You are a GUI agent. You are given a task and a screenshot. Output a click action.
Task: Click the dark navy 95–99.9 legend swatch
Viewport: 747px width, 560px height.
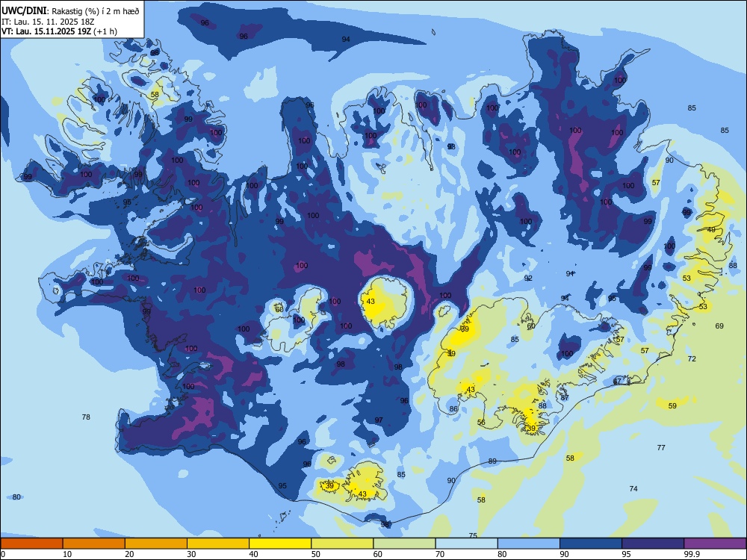[653, 544]
